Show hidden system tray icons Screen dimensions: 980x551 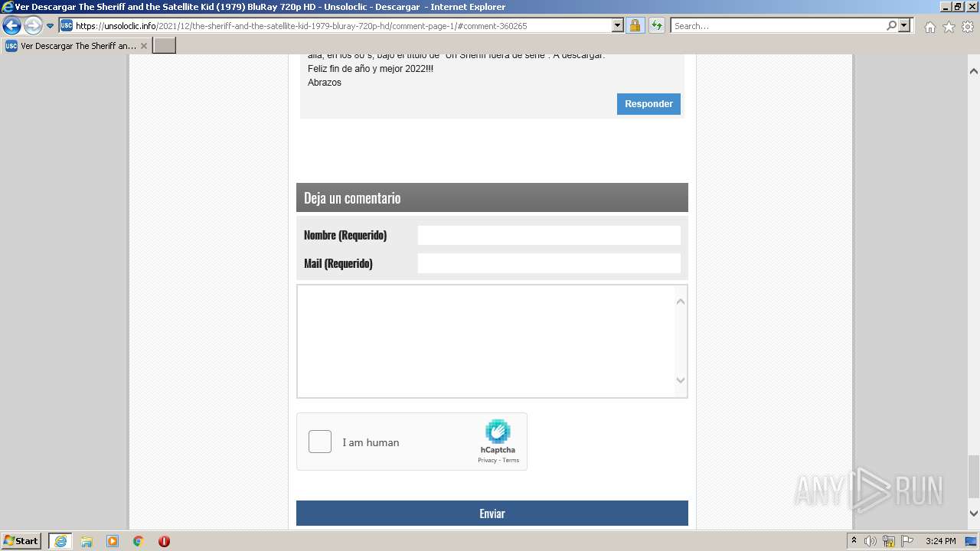coord(854,541)
